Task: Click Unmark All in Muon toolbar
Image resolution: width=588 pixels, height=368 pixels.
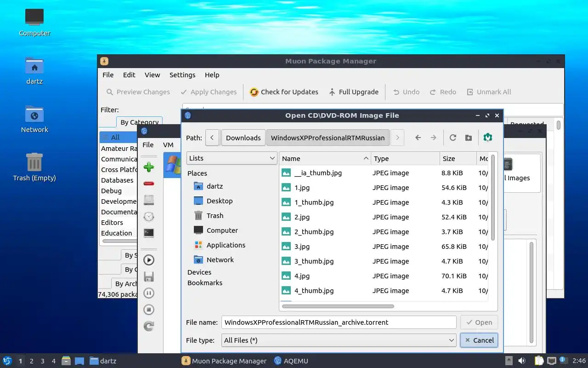Action: (x=489, y=92)
